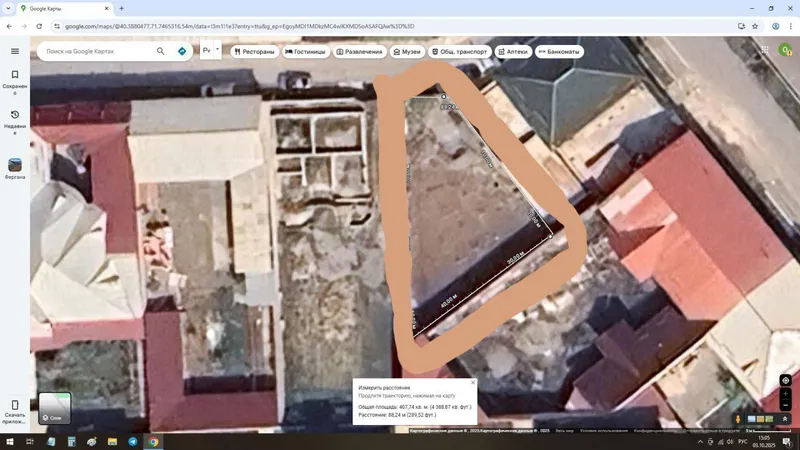Show hidden tray icons chevron in taskbar
This screenshot has height=450, width=800.
coord(700,442)
